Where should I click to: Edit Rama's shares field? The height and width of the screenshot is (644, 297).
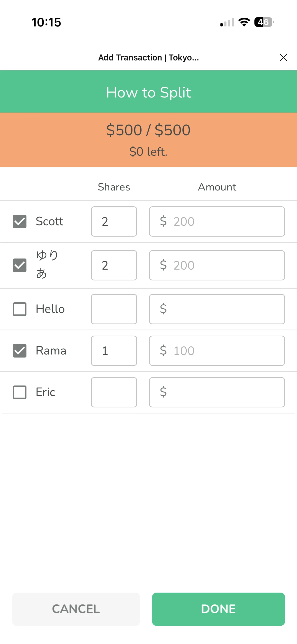pyautogui.click(x=114, y=351)
